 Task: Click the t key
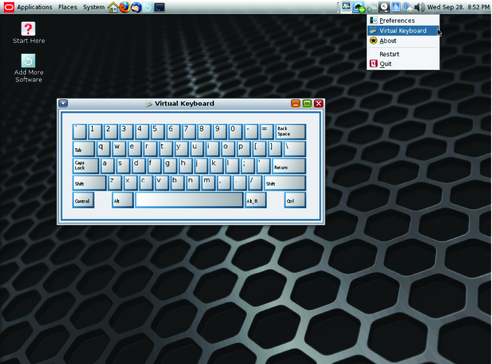(166, 149)
